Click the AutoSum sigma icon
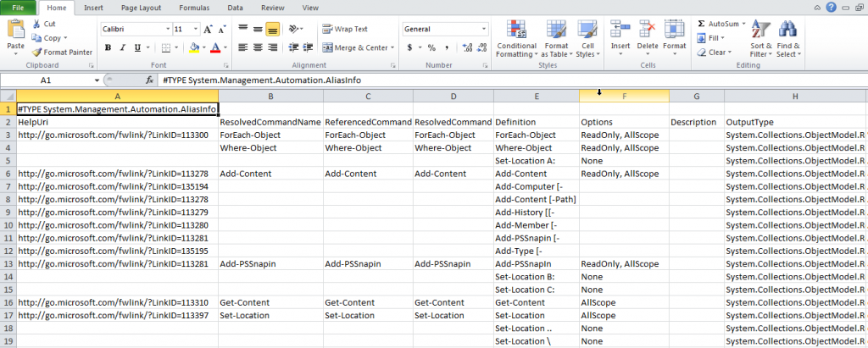Viewport: 868px width, 348px height. (x=701, y=24)
